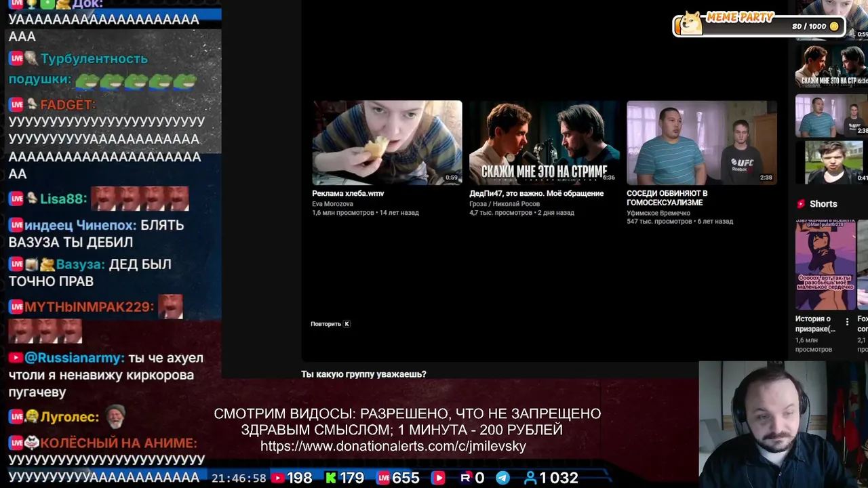Click the chat username "MYTHbINMPAK229"

coord(87,307)
